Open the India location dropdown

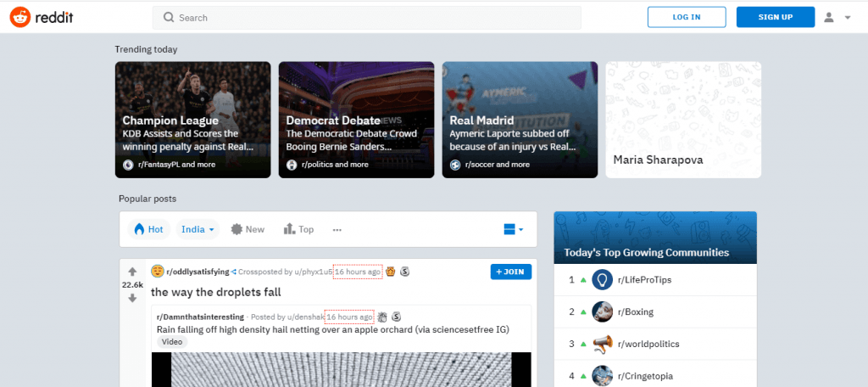tap(198, 229)
